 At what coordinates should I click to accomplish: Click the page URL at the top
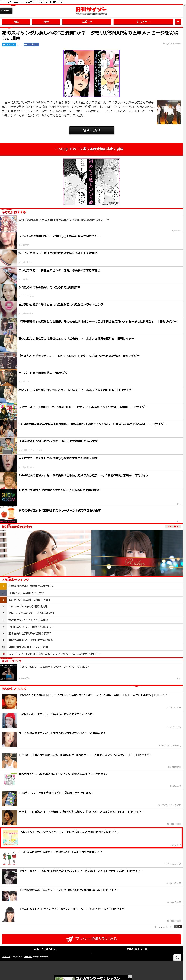(x=32, y=2)
